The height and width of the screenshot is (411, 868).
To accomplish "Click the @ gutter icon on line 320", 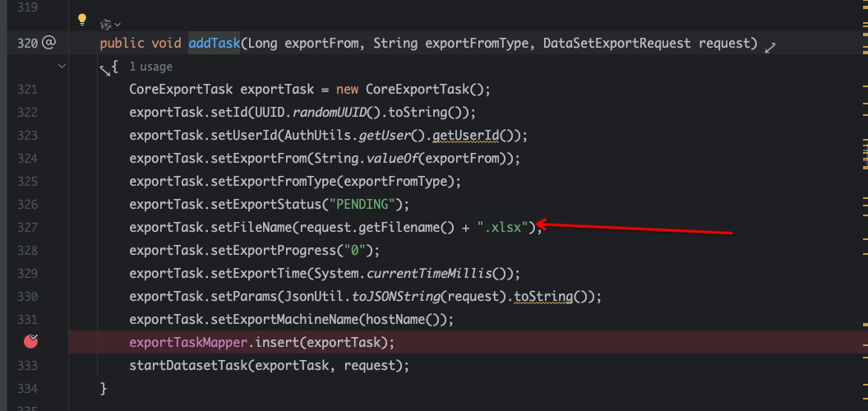I will click(48, 43).
